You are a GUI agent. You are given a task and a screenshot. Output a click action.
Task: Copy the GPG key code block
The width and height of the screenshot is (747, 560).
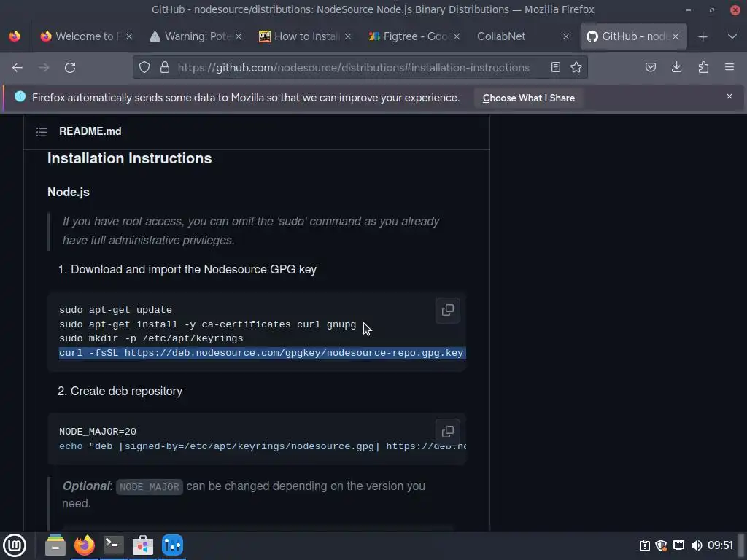click(448, 311)
